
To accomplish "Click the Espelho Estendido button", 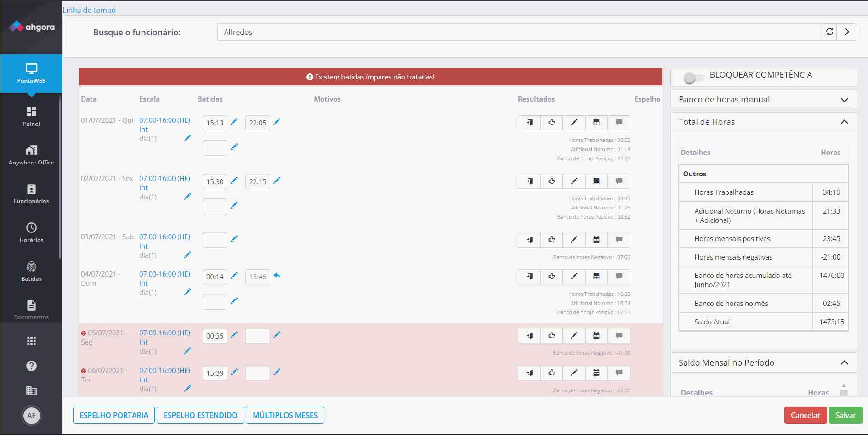I will click(x=200, y=415).
